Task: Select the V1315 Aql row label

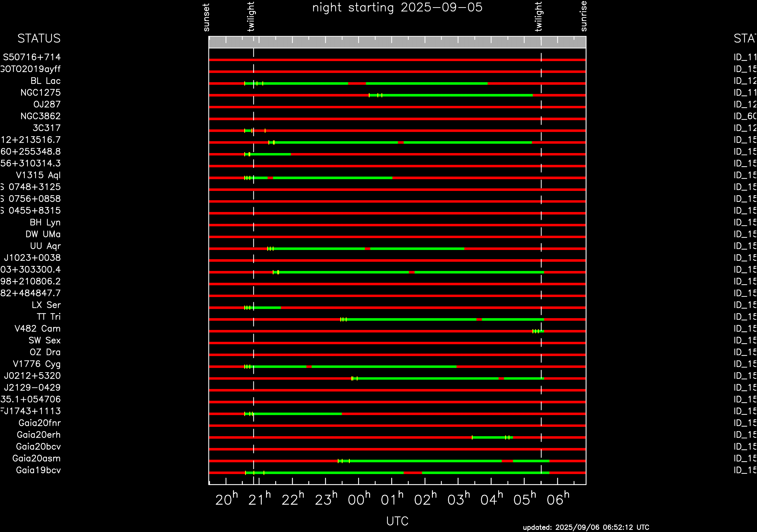Action: 38,175
